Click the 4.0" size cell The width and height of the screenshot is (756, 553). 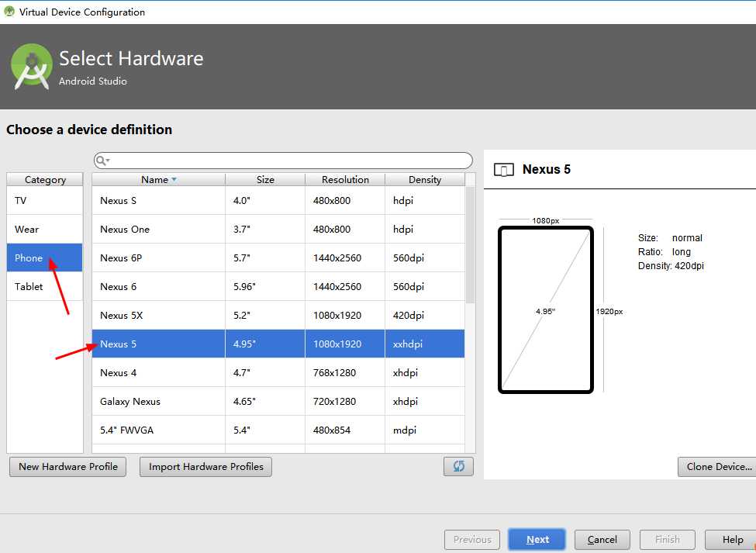pyautogui.click(x=265, y=201)
